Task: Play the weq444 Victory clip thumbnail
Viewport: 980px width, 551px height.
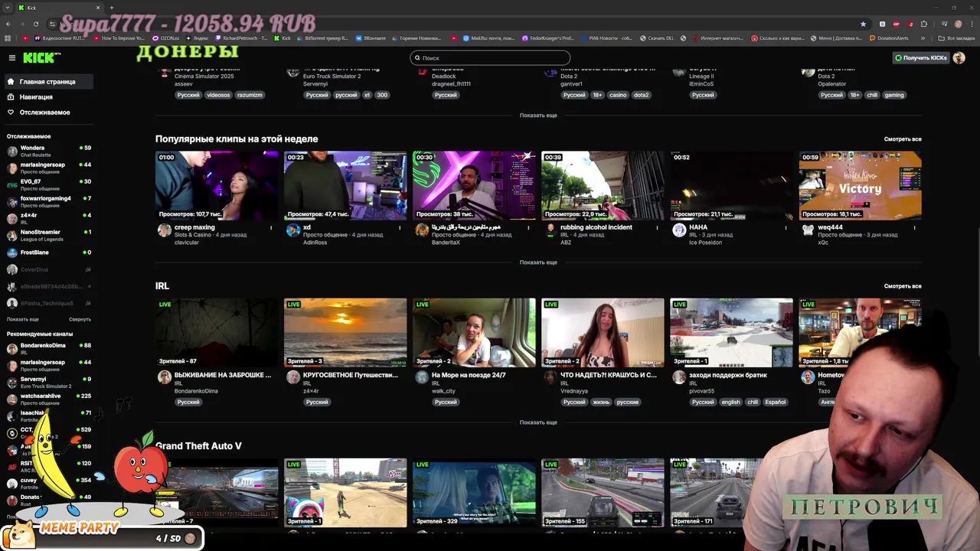Action: pyautogui.click(x=860, y=185)
